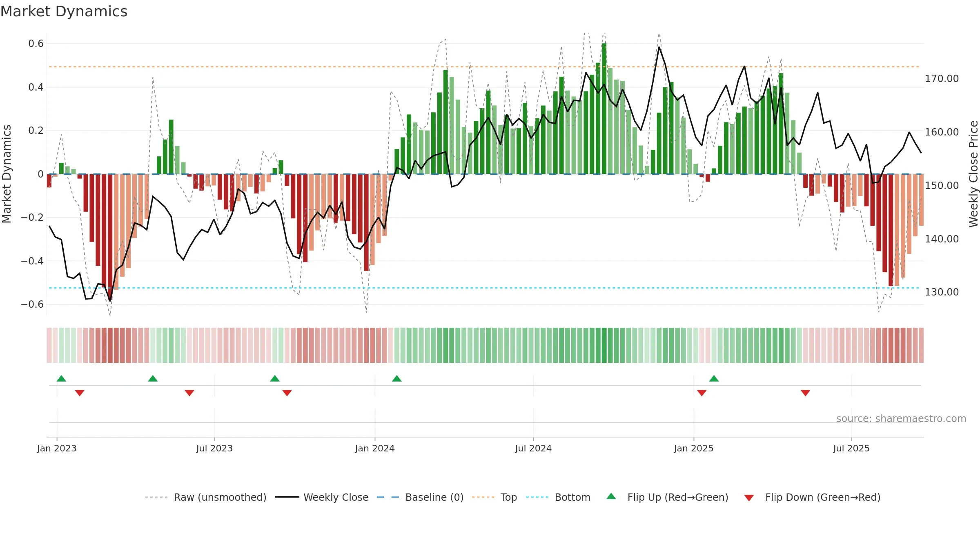Toggle Flip Down (Green→Red) legend entry
This screenshot has height=551, width=980.
pos(812,497)
